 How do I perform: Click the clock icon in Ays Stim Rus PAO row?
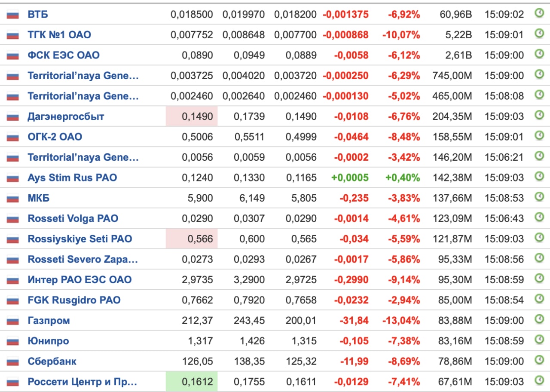click(539, 176)
